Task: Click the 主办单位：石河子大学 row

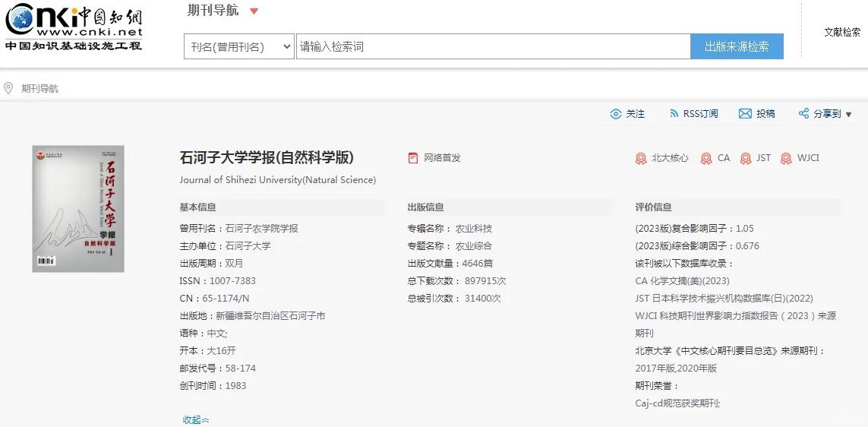Action: click(x=225, y=246)
